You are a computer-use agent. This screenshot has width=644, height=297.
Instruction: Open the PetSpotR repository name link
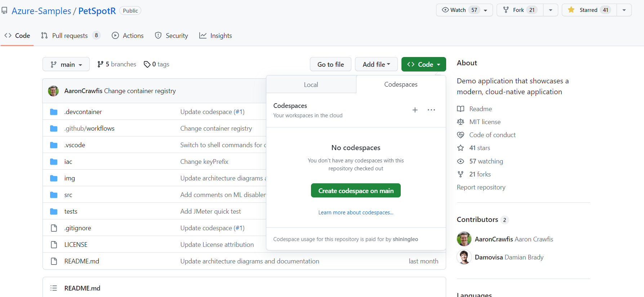(97, 11)
